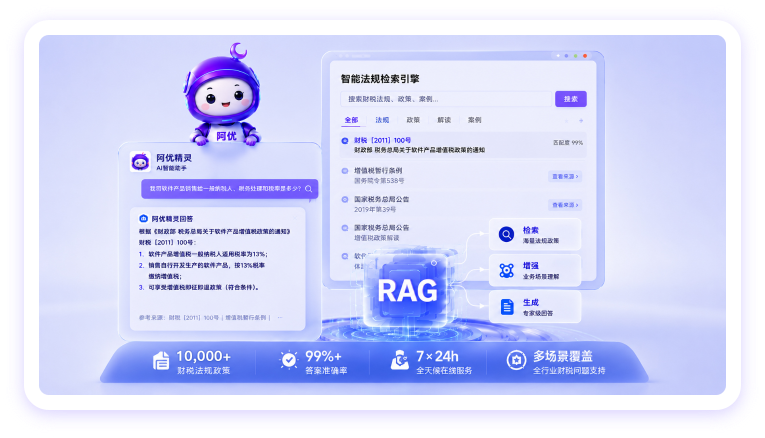Switch to the 全部 tab

point(351,120)
